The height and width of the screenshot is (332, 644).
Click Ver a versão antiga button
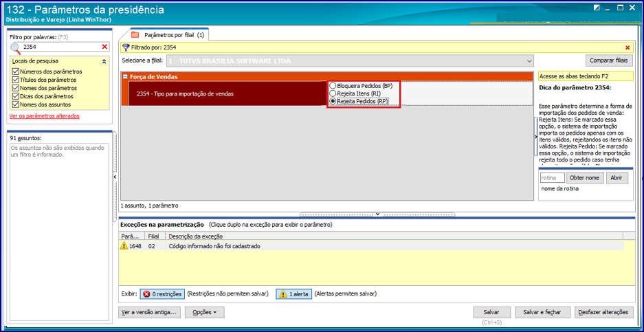tap(150, 312)
